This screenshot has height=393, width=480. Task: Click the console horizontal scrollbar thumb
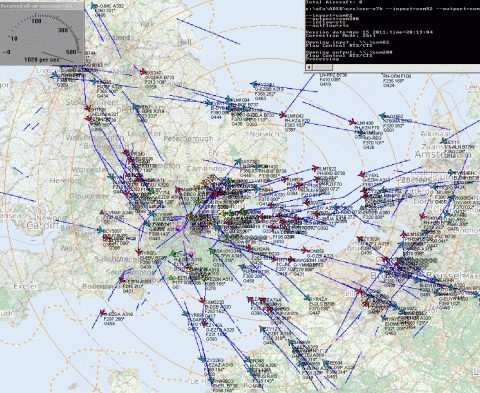point(323,67)
